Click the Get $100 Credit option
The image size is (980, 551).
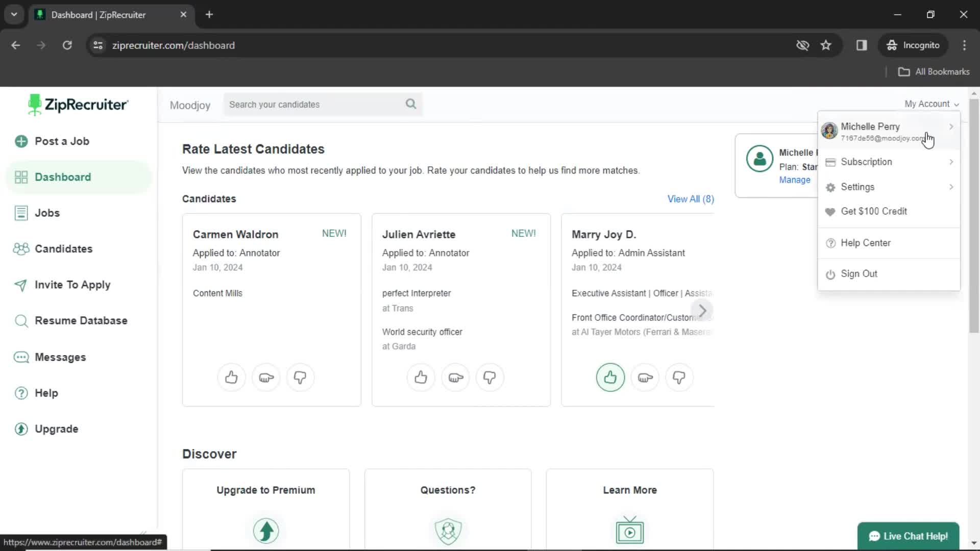[874, 211]
